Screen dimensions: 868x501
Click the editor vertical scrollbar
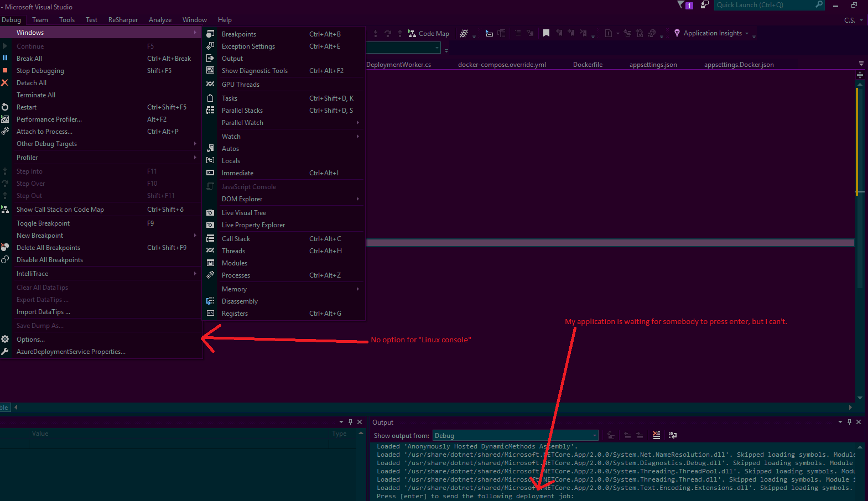click(860, 241)
